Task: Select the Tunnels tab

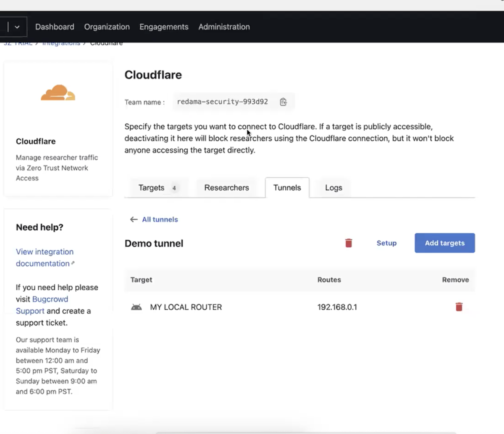Action: [287, 188]
